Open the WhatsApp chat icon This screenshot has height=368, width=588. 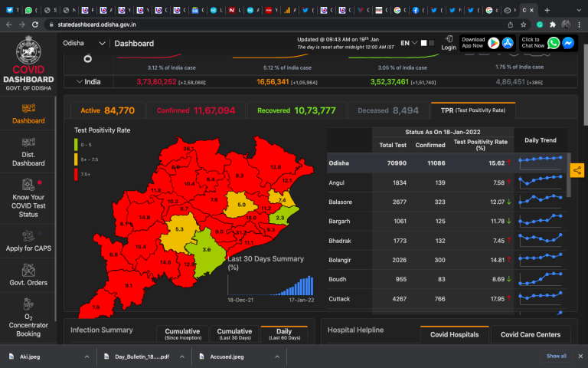554,43
